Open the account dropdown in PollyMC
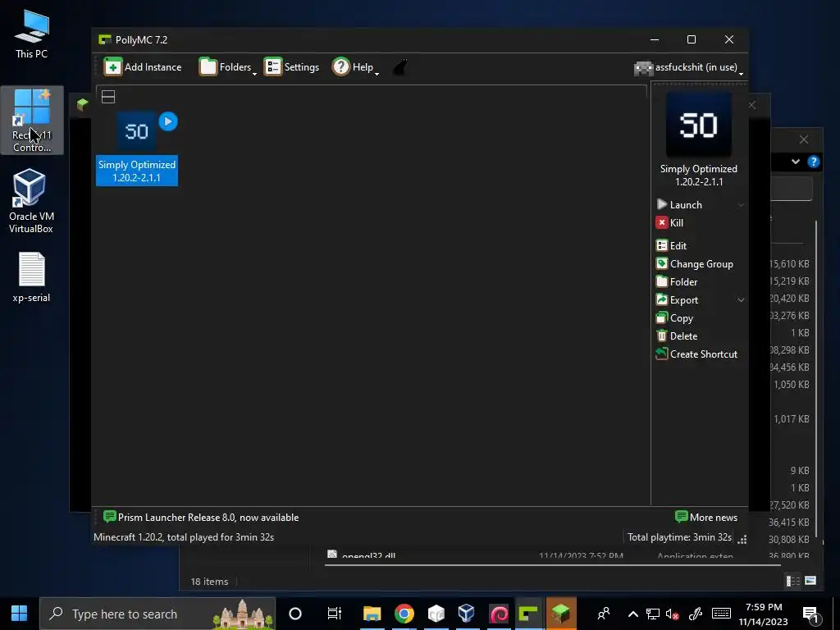 pyautogui.click(x=689, y=67)
